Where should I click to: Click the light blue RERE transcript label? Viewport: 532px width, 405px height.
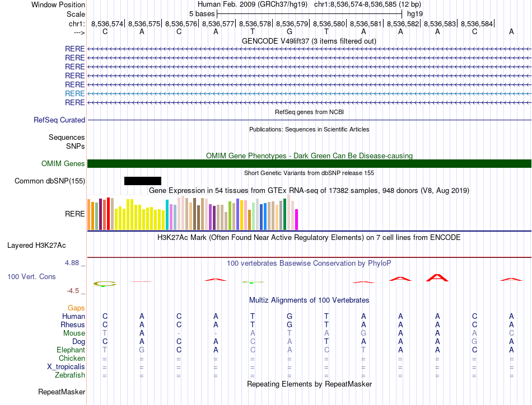(x=74, y=93)
